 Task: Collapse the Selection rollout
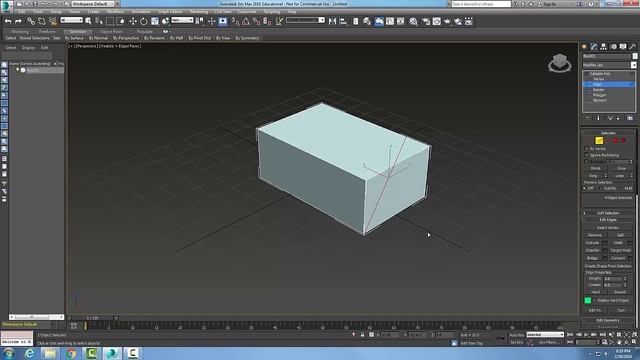coord(608,133)
